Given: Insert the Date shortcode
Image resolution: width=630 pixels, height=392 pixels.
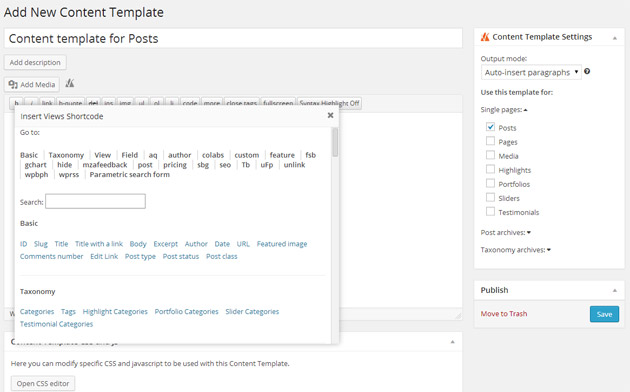Looking at the screenshot, I should 222,244.
